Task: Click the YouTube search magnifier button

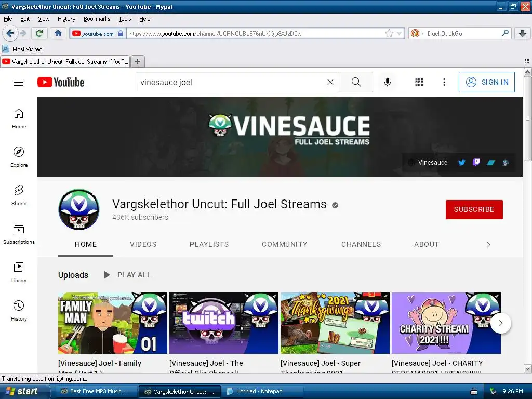Action: tap(356, 82)
